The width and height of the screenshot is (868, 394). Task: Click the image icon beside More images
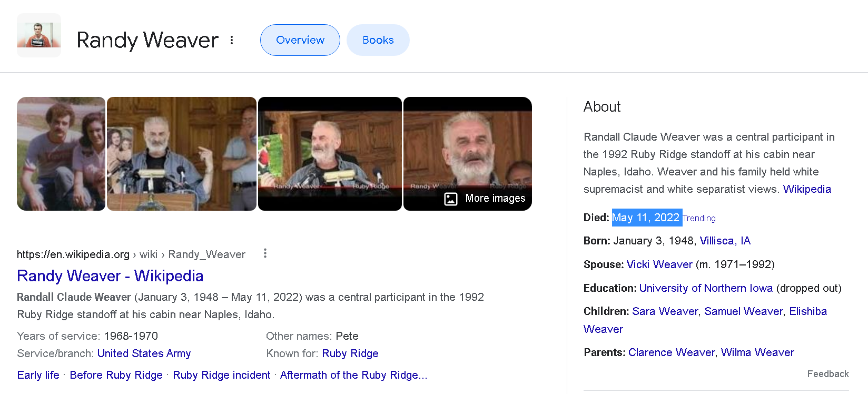click(x=451, y=199)
